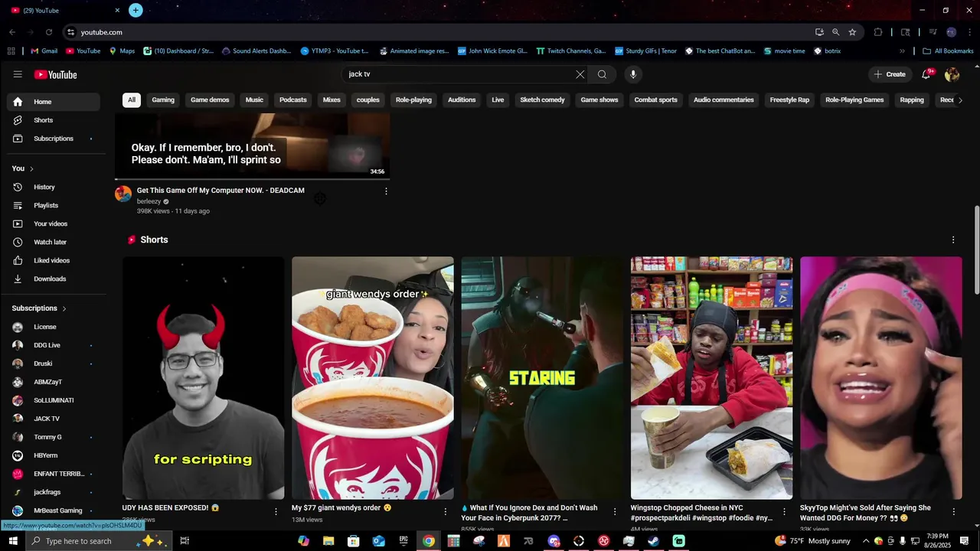The height and width of the screenshot is (551, 980).
Task: Open a new Chrome tab
Action: click(136, 10)
